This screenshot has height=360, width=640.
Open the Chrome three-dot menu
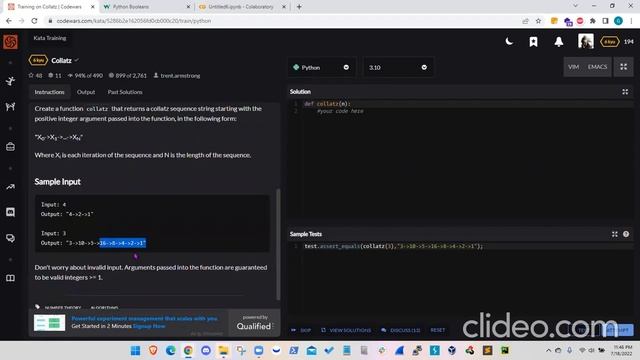(631, 21)
